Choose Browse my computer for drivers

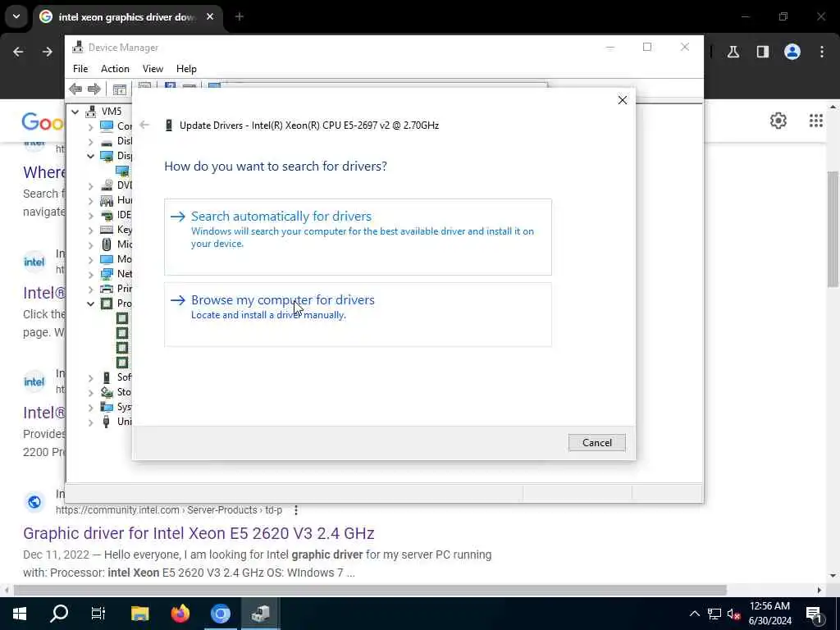click(358, 314)
